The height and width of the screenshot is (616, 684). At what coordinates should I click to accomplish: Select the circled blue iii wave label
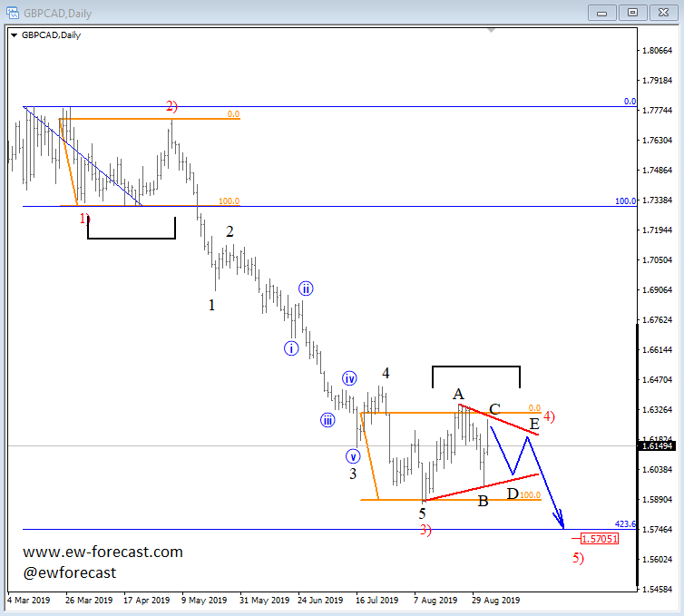tap(327, 420)
